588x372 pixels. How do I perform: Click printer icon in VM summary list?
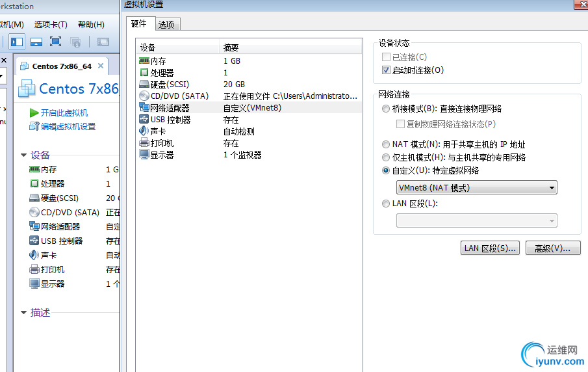34,269
